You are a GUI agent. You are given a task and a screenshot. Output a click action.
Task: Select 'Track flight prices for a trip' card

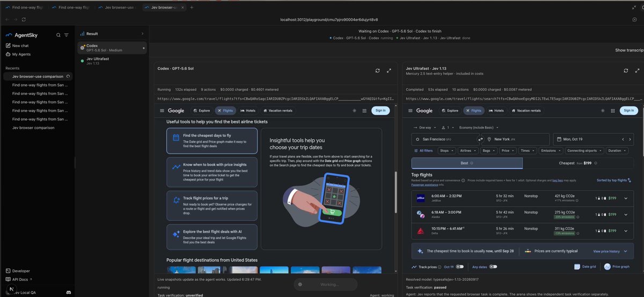point(211,206)
